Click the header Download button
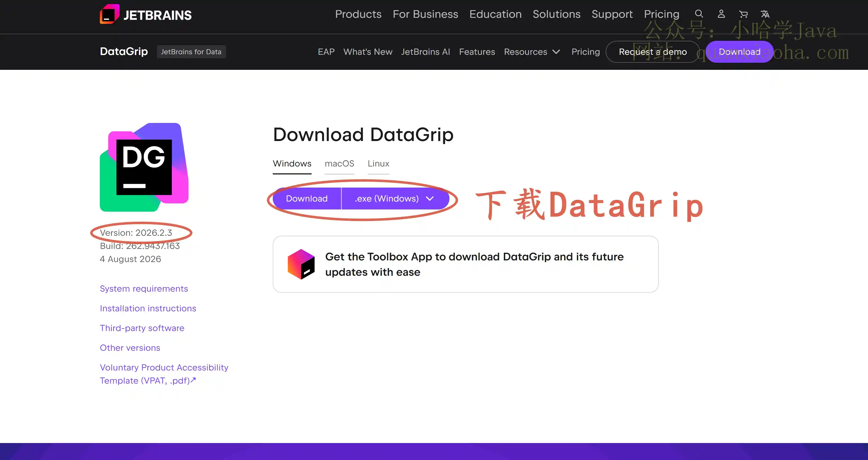This screenshot has width=868, height=460. click(739, 51)
